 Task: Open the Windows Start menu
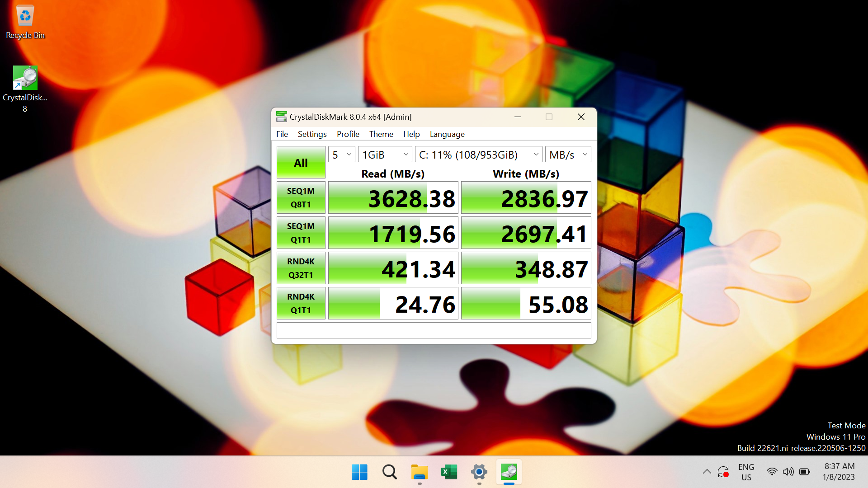[x=359, y=472]
